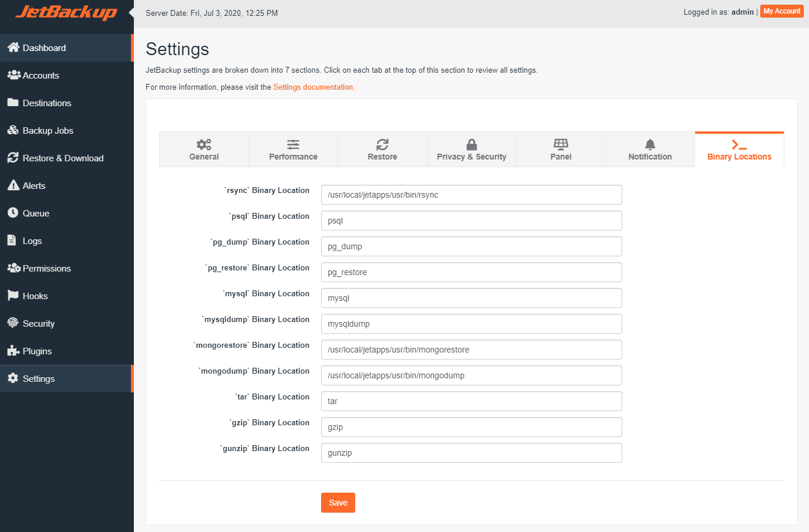Switch to the General settings tab
This screenshot has width=809, height=532.
204,149
